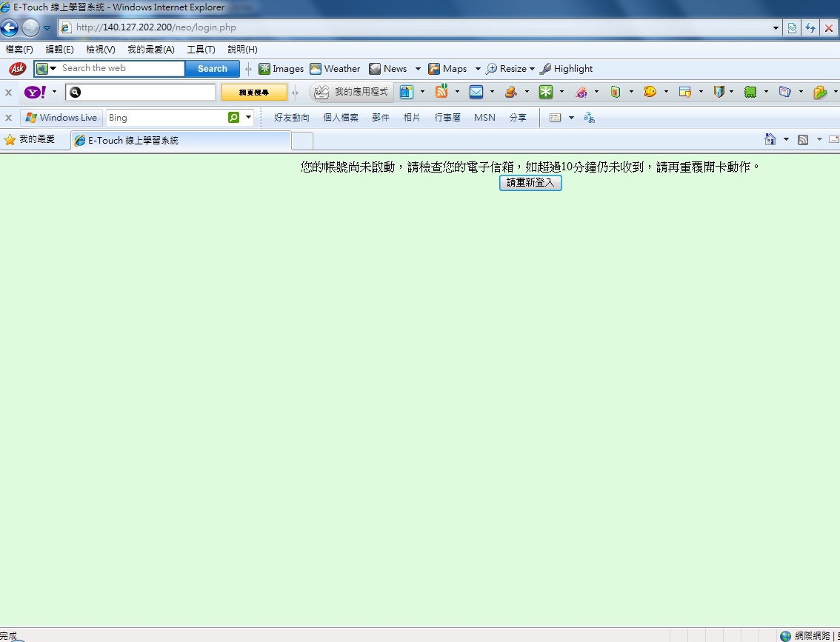Activate the Highlight tool
The image size is (840, 642).
566,69
